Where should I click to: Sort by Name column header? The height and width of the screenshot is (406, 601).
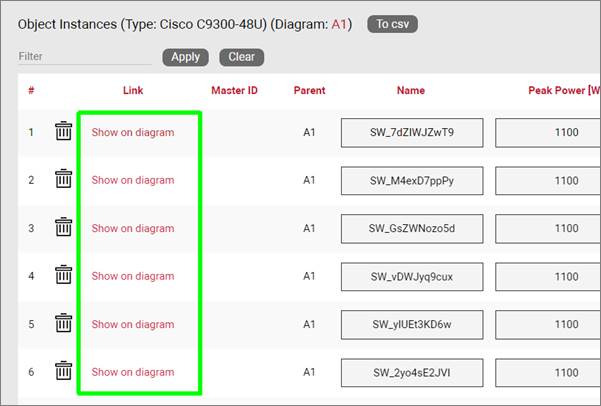(411, 90)
